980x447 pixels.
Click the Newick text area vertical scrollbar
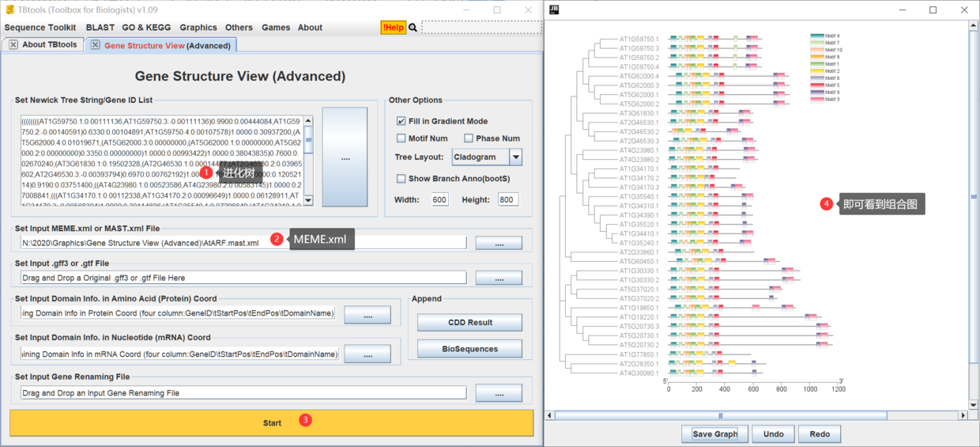tap(309, 160)
